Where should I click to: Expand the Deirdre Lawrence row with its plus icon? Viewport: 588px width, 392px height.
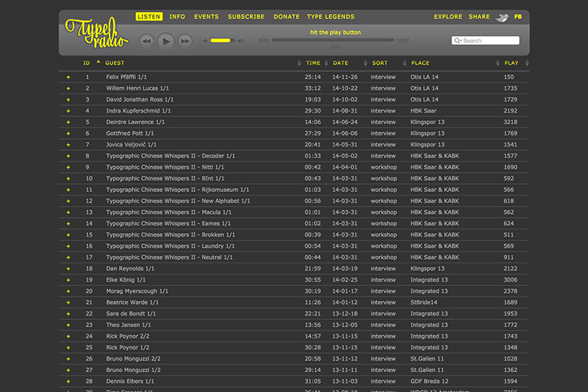click(x=68, y=122)
